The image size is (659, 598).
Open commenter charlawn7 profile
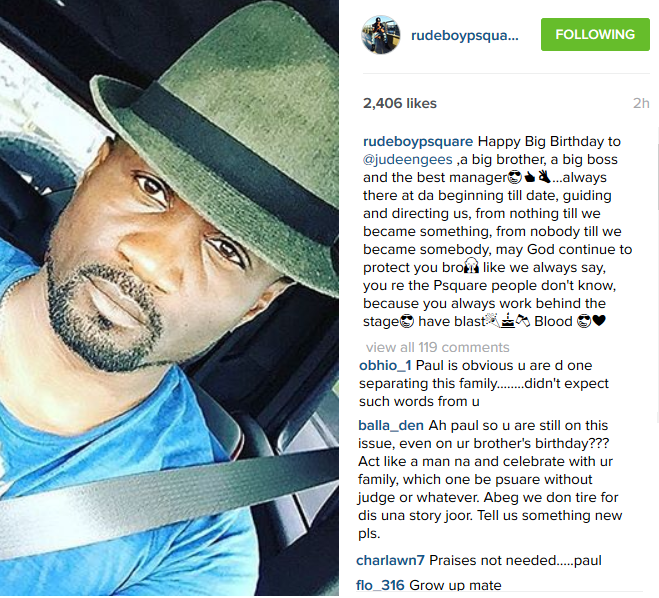coord(390,560)
